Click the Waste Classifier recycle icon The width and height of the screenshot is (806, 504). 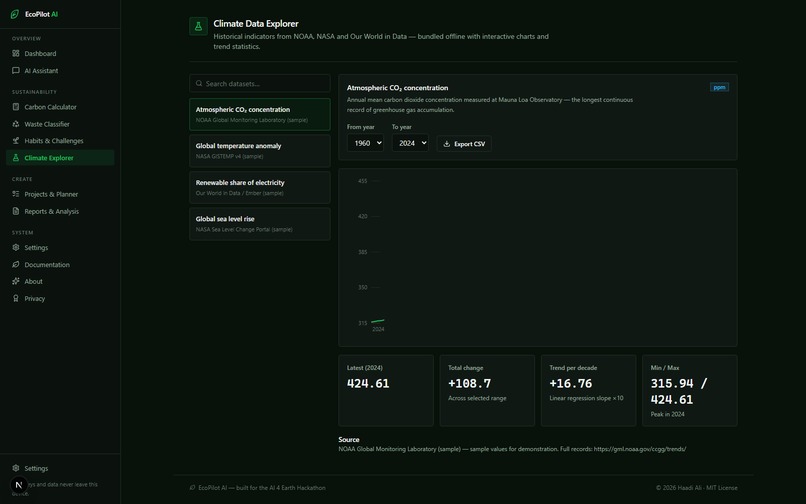16,124
